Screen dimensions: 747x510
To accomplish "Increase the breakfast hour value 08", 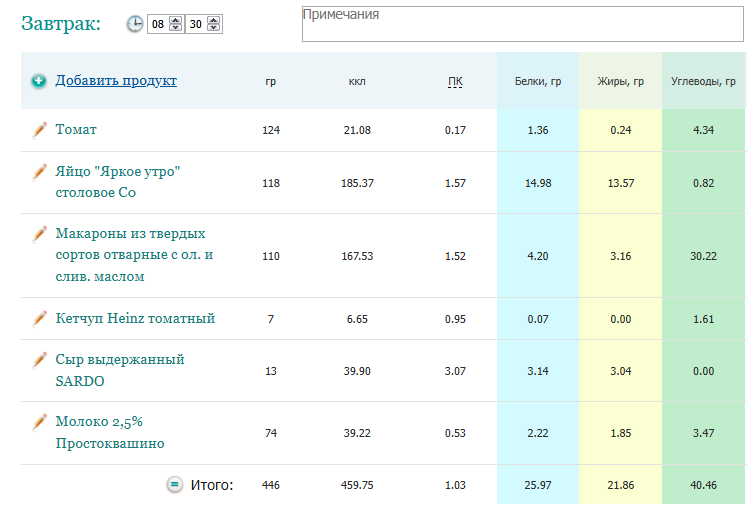I will click(176, 20).
